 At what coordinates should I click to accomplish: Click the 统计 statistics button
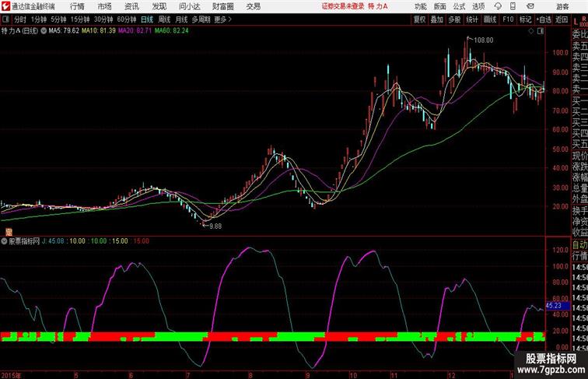(x=472, y=19)
